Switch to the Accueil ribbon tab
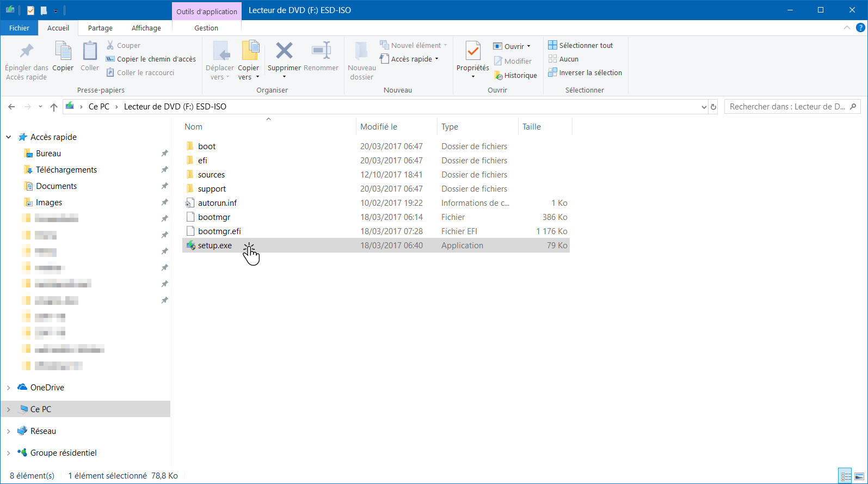The width and height of the screenshot is (868, 484). [58, 28]
